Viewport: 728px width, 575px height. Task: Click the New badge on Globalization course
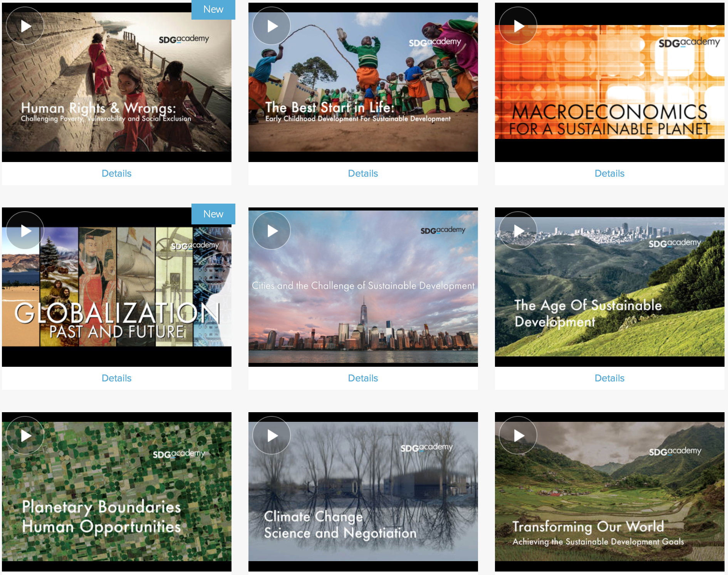click(x=213, y=214)
